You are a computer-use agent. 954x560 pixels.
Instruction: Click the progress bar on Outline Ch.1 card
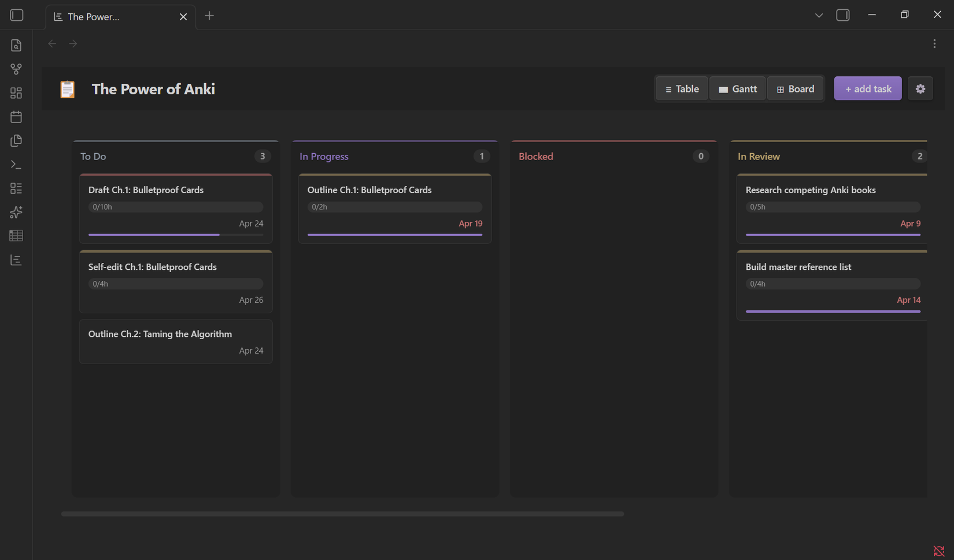point(395,235)
